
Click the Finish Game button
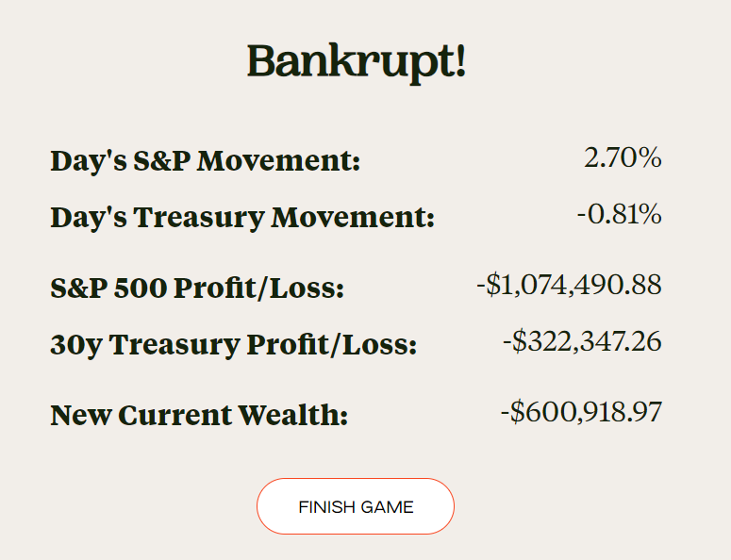click(356, 506)
